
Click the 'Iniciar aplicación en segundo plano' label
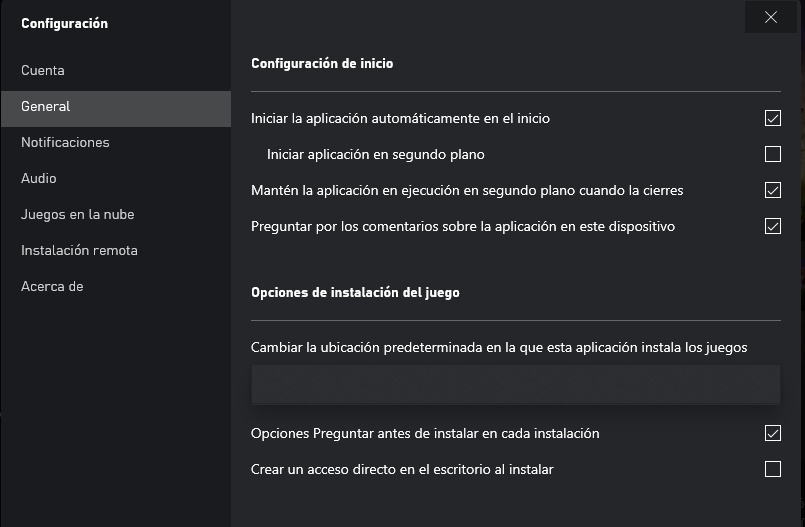[x=376, y=155]
